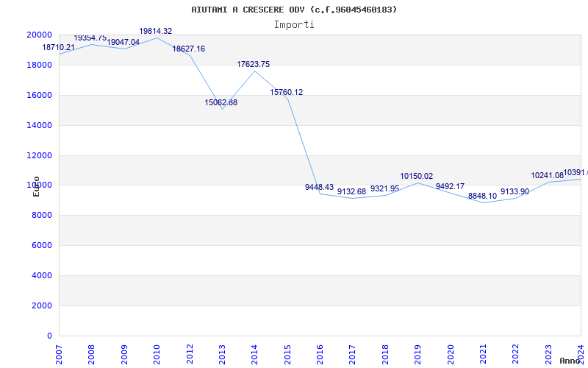
Task: Select the 10241.08 data label
Action: pos(547,175)
